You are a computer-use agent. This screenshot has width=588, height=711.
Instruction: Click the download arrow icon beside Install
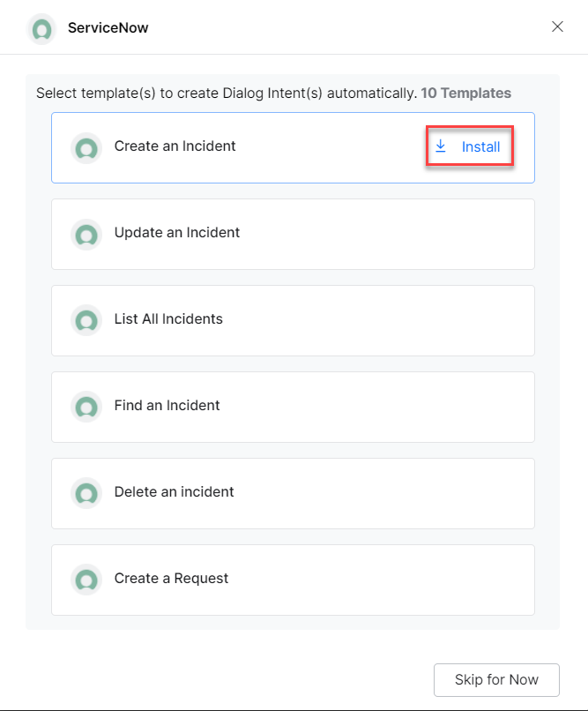tap(440, 146)
